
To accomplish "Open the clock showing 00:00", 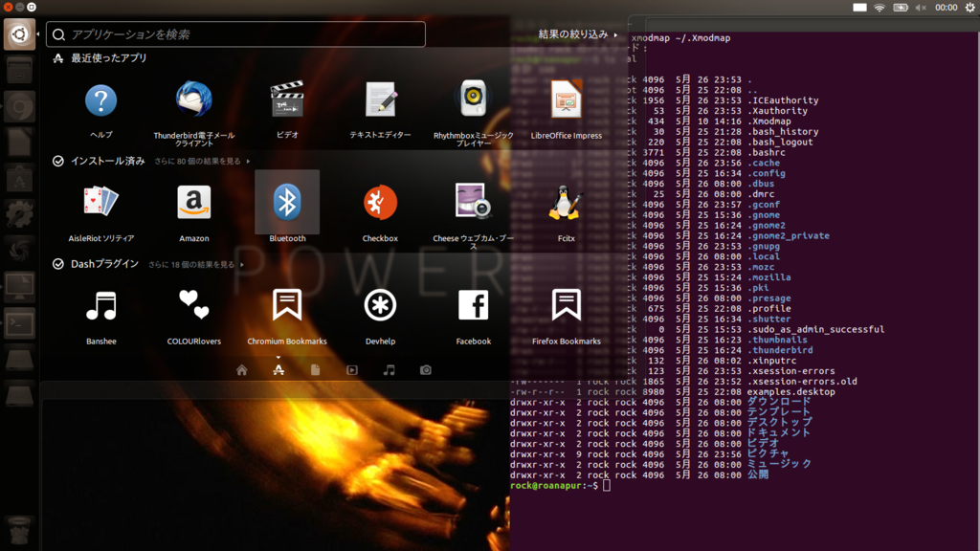I will (946, 8).
